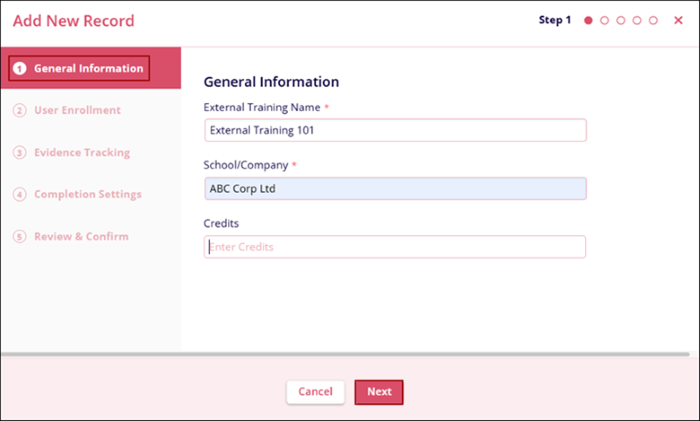
Task: Open Completion Settings step
Action: [x=87, y=194]
